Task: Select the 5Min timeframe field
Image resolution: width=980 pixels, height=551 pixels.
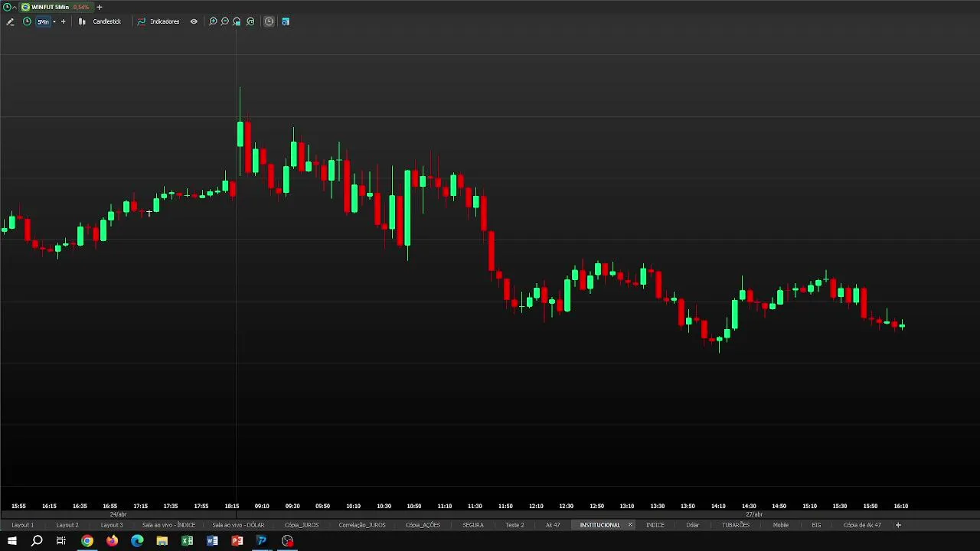Action: coord(43,21)
